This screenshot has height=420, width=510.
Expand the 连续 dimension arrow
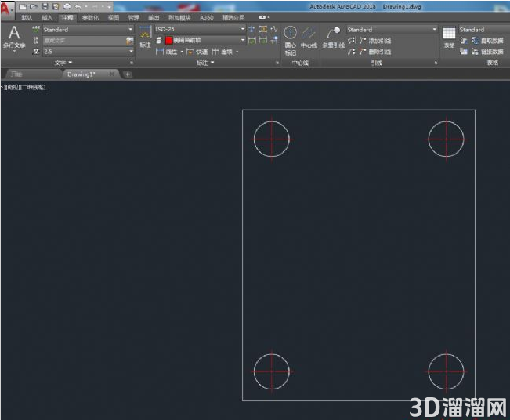[237, 52]
